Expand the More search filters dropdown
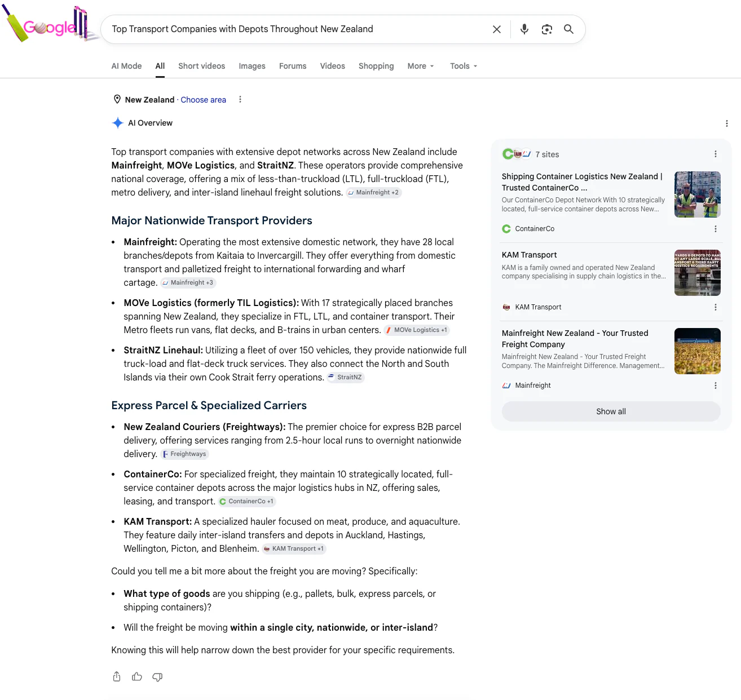The height and width of the screenshot is (700, 741). pyautogui.click(x=421, y=66)
